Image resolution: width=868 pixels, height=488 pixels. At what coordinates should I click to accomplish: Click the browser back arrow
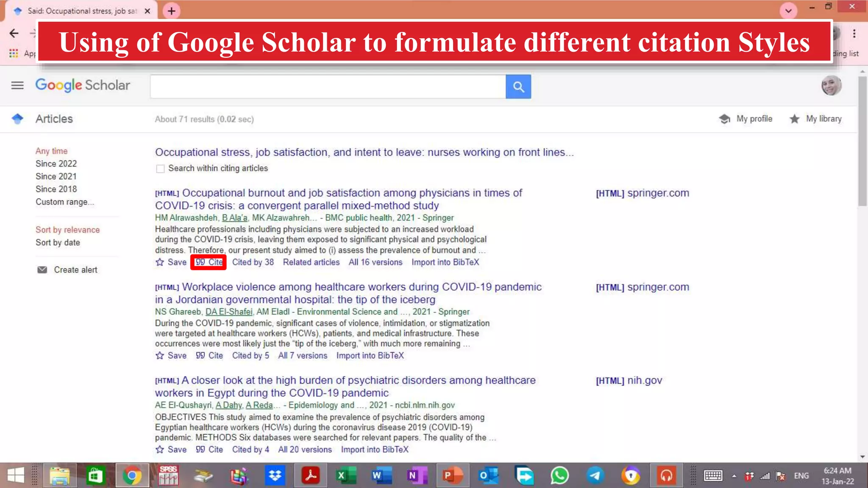tap(14, 33)
